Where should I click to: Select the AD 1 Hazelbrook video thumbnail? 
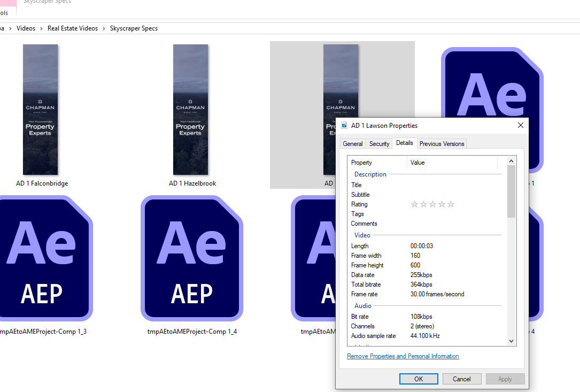[191, 110]
